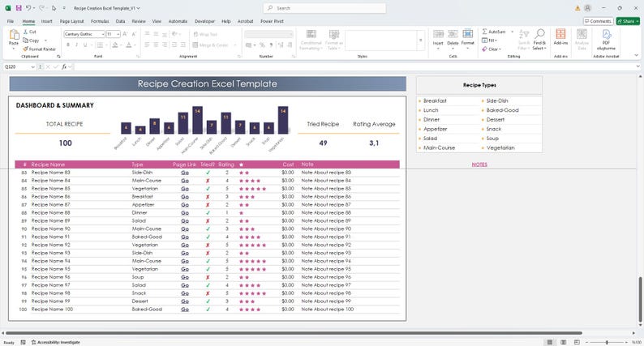644x346 pixels.
Task: Switch to the Page Layout tab
Action: [x=71, y=21]
